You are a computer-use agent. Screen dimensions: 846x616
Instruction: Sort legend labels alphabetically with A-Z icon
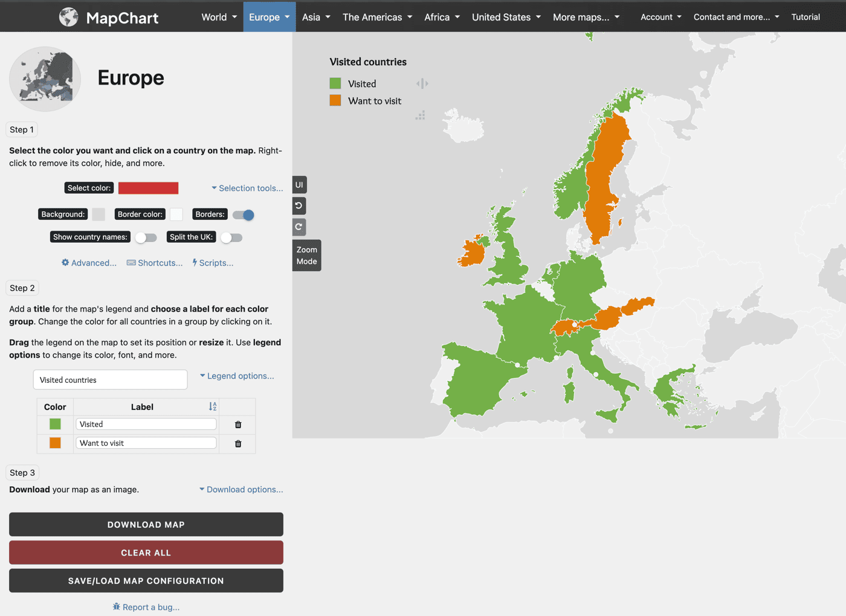click(x=213, y=406)
